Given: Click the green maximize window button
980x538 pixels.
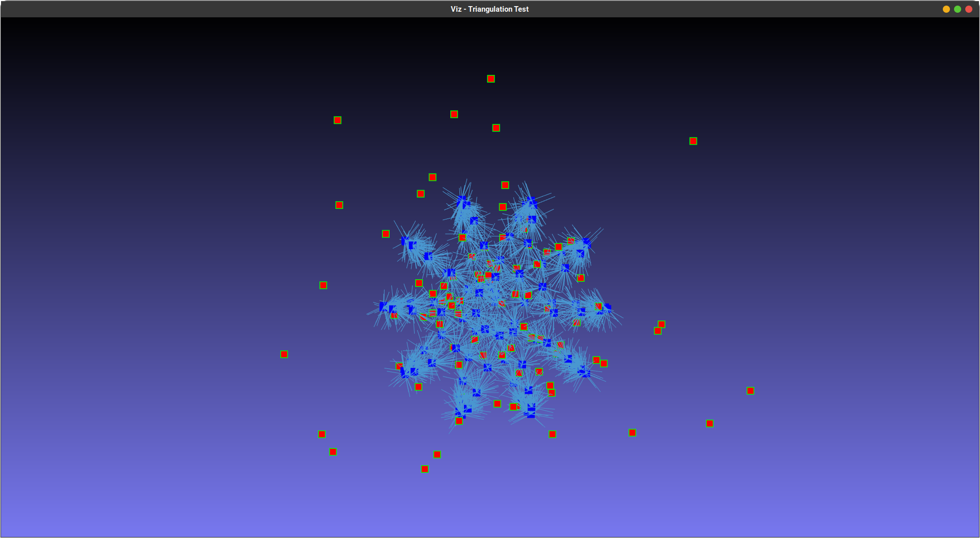Looking at the screenshot, I should coord(958,9).
